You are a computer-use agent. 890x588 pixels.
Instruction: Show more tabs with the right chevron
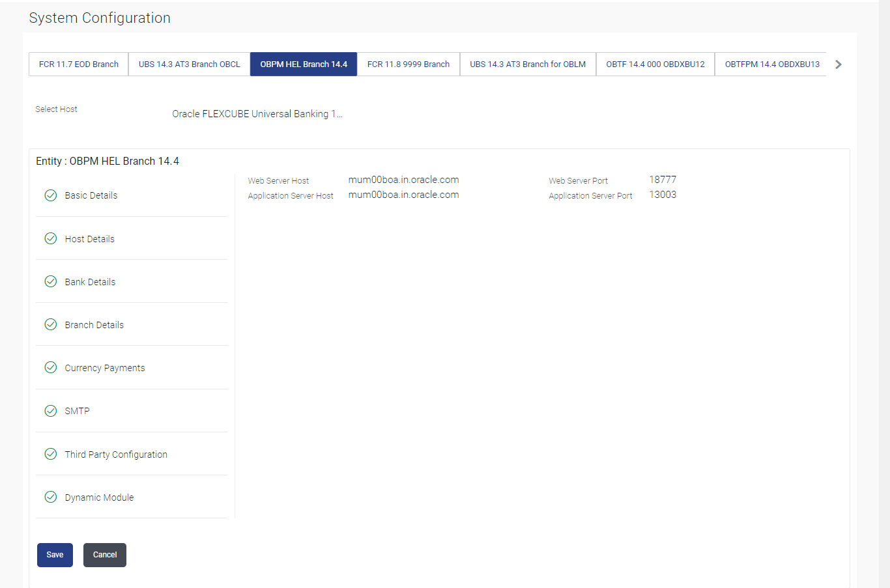click(x=839, y=64)
